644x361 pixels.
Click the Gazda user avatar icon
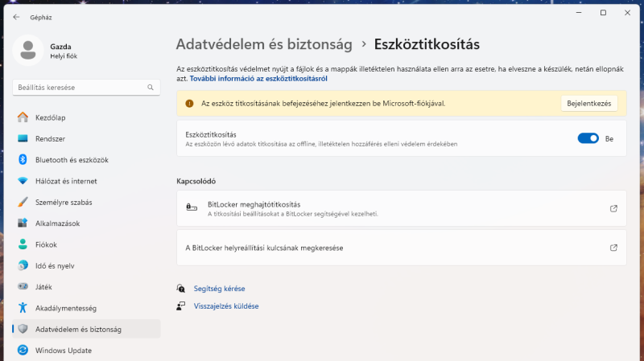click(x=29, y=51)
